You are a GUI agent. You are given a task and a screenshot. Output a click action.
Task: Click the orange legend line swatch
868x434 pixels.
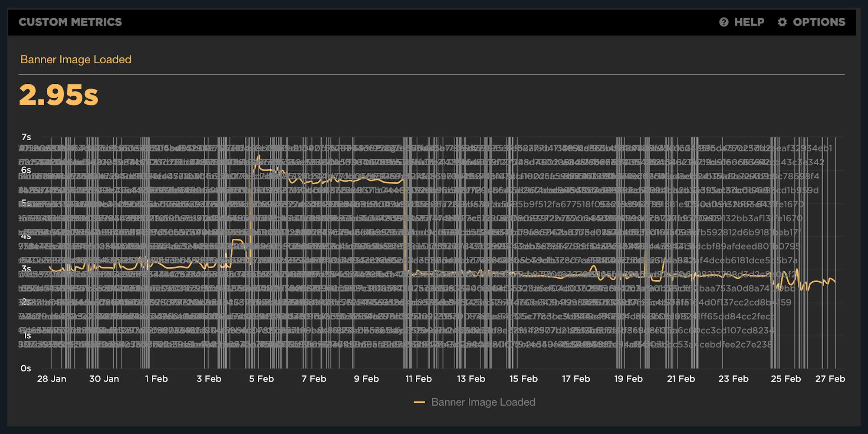point(419,402)
